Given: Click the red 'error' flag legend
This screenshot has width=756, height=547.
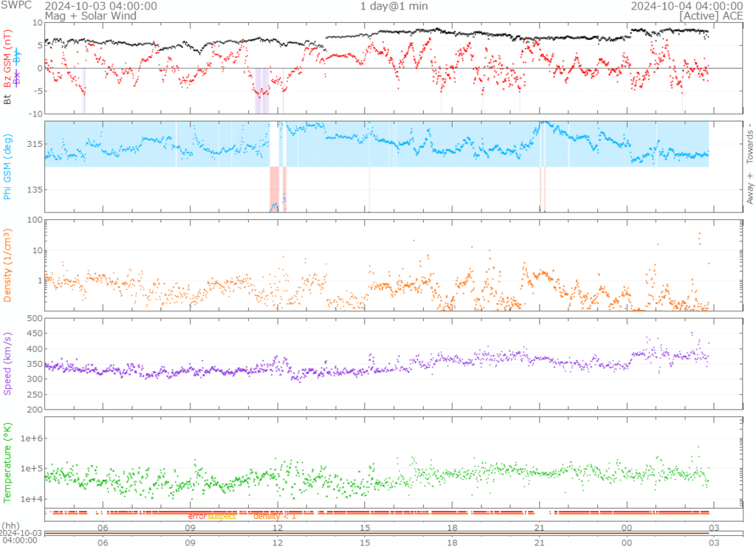Looking at the screenshot, I should coord(197,516).
